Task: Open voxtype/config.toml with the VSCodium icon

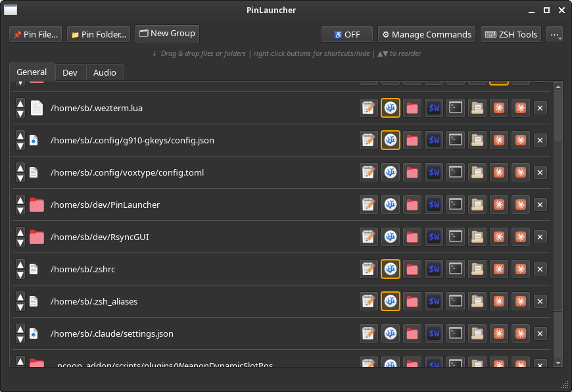Action: point(391,172)
